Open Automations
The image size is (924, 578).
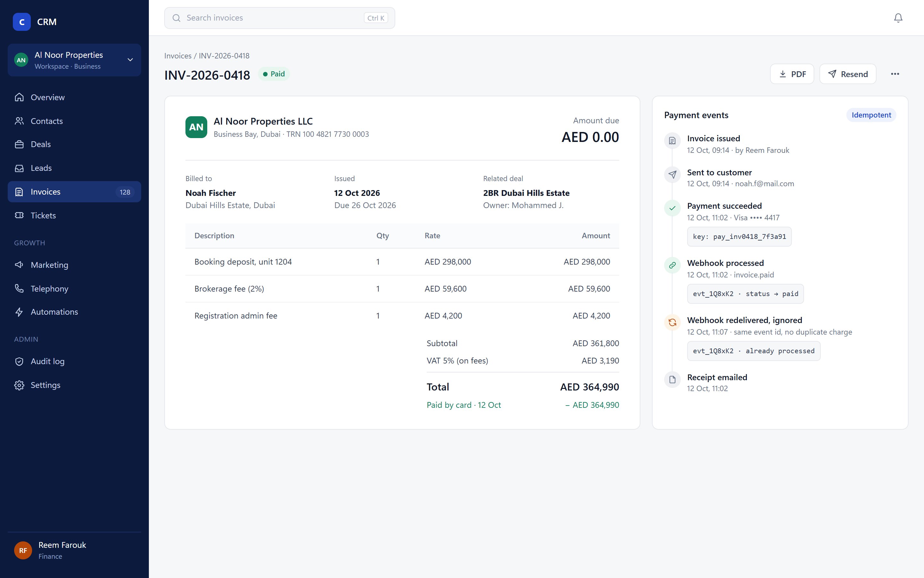74,312
